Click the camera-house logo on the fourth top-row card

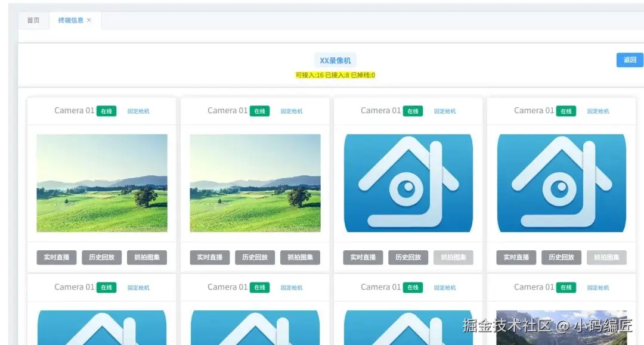click(x=562, y=183)
